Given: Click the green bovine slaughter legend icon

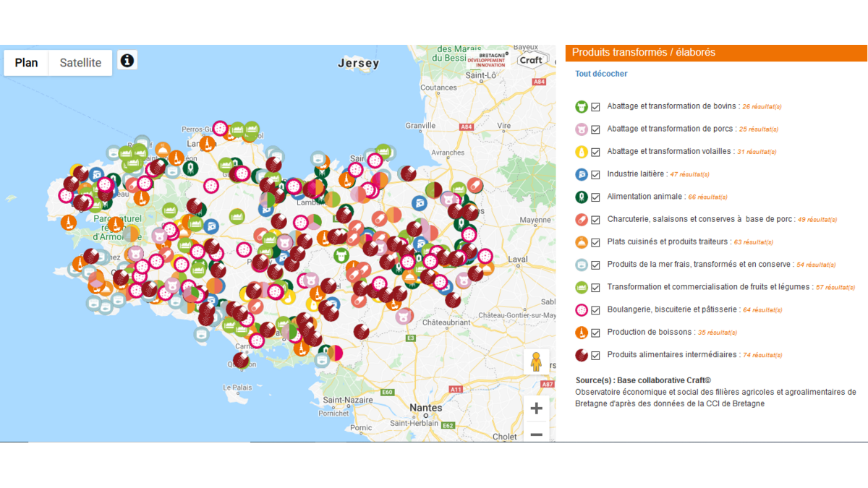Looking at the screenshot, I should tap(582, 107).
